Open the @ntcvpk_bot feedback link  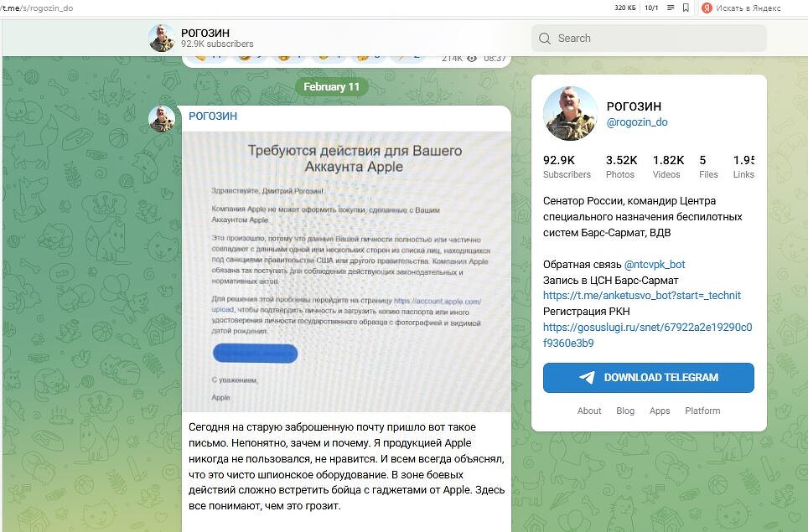tap(655, 264)
